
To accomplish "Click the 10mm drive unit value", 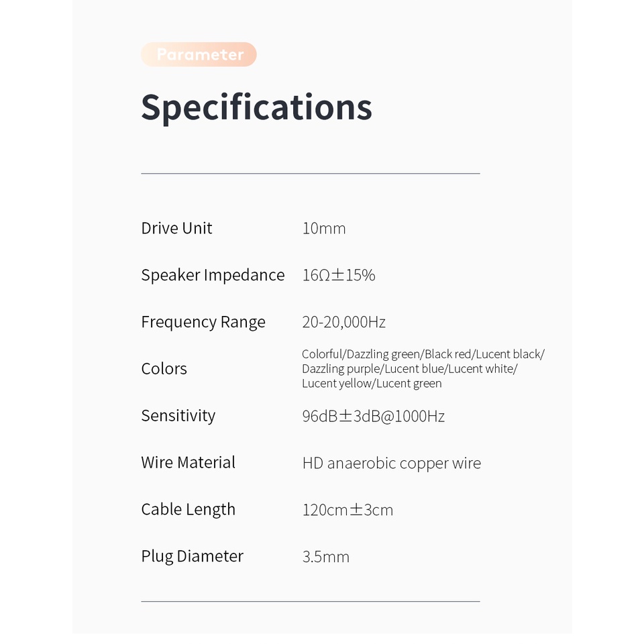I will pyautogui.click(x=324, y=229).
